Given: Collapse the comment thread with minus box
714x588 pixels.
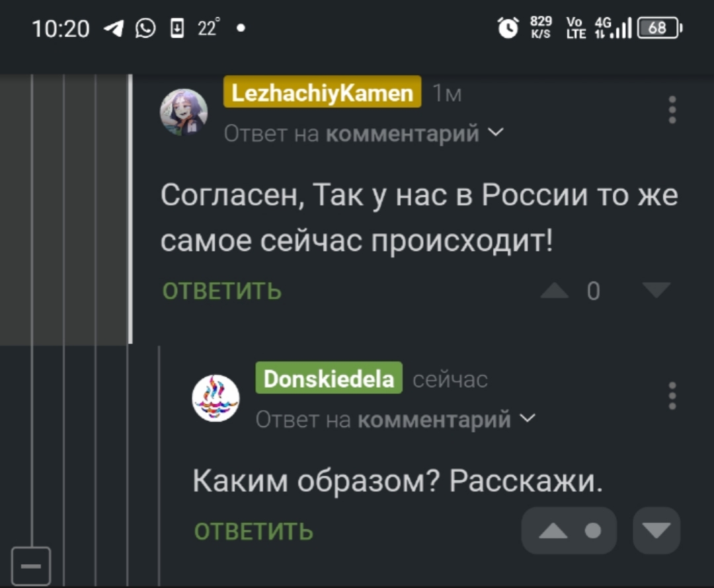Looking at the screenshot, I should [30, 566].
